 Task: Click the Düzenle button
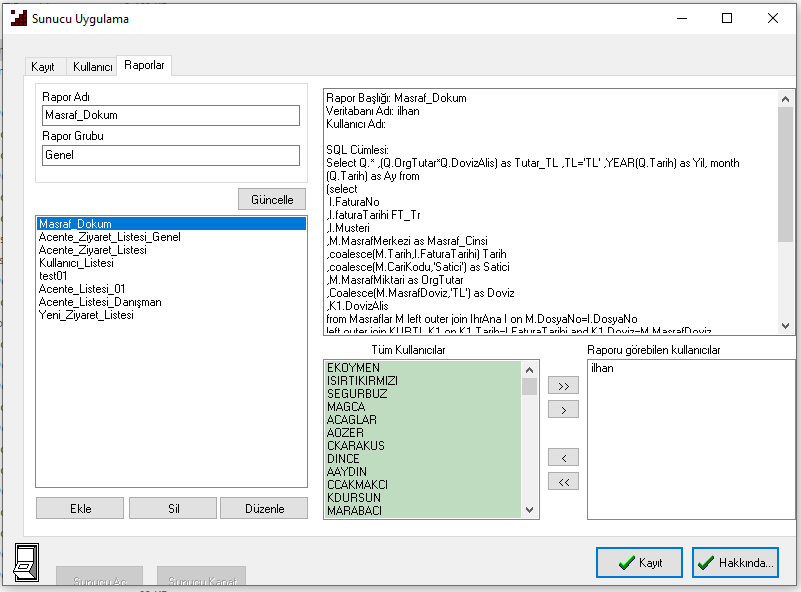(x=264, y=508)
